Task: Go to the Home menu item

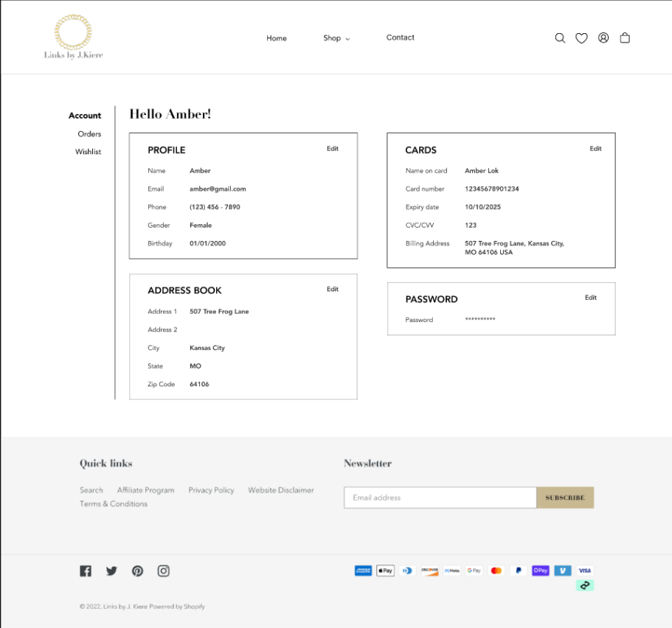Action: point(277,38)
